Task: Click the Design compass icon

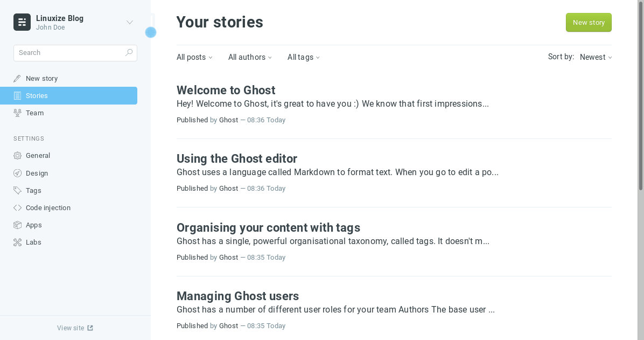Action: [17, 174]
